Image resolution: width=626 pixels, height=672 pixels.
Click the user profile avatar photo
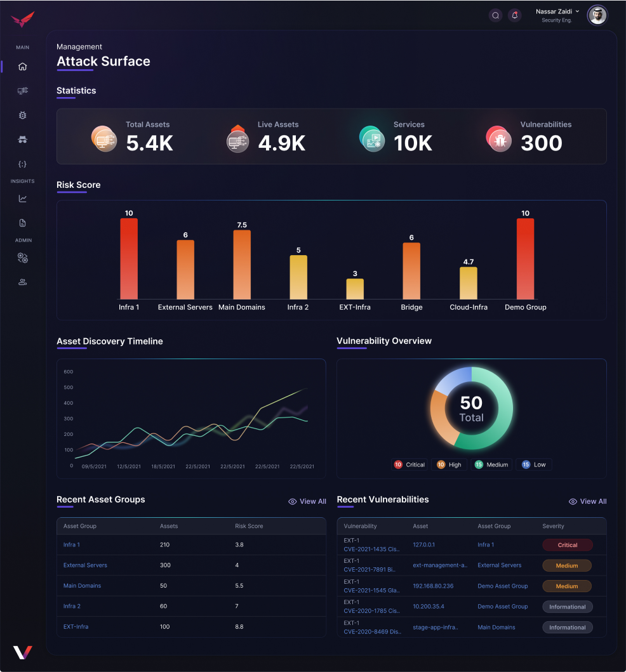pyautogui.click(x=597, y=15)
